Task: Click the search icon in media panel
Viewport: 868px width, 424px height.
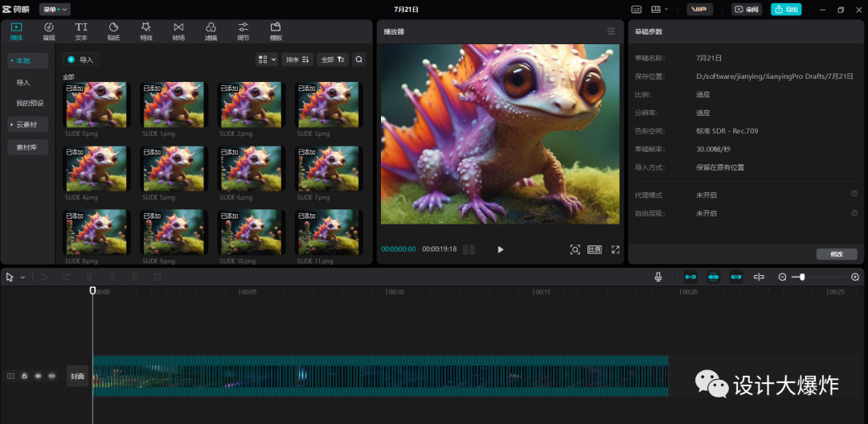Action: 359,60
